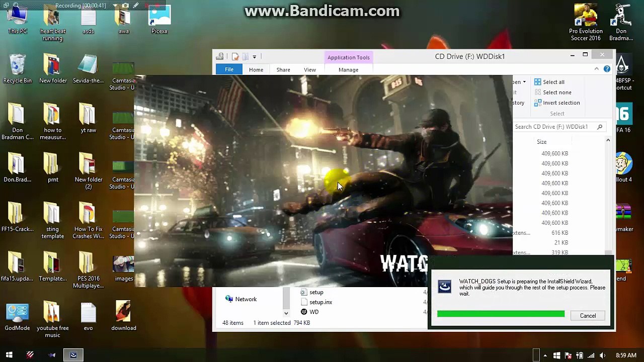
Task: Click the taskbar network signal icon
Action: click(x=591, y=356)
